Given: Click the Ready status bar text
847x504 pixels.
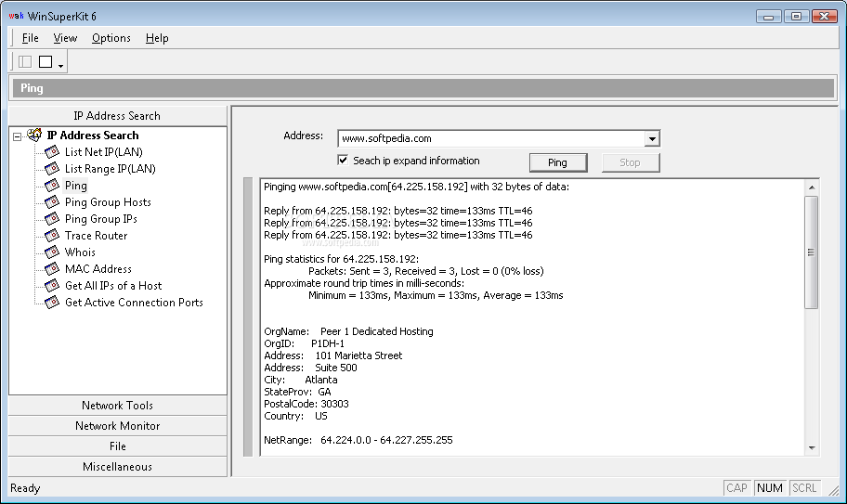Looking at the screenshot, I should [25, 488].
